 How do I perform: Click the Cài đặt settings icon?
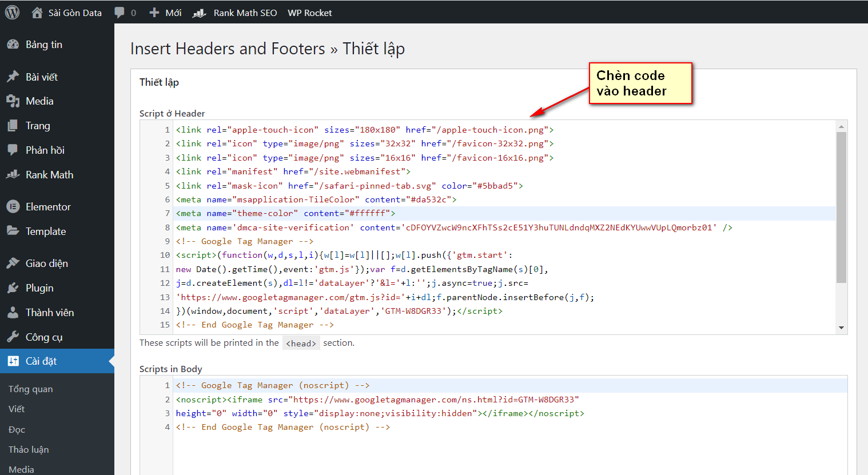(x=13, y=361)
